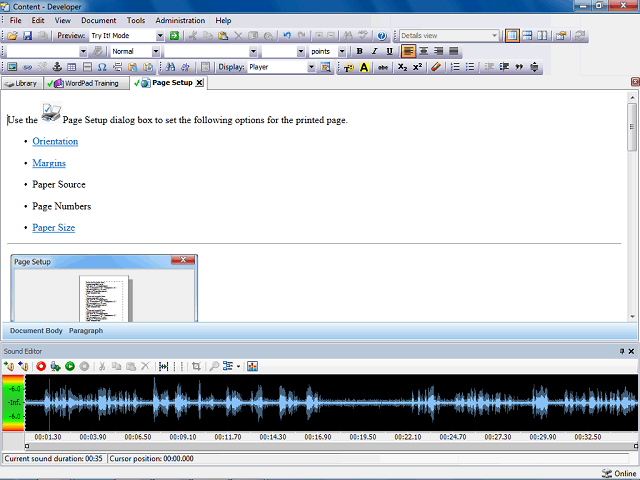Start recording in the Sound Editor
The height and width of the screenshot is (480, 640).
pos(41,366)
